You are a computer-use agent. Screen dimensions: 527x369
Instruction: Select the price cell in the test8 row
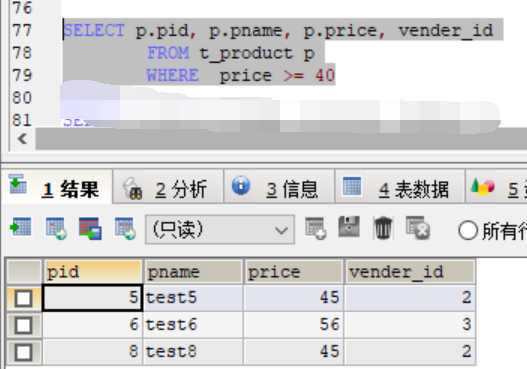(293, 352)
